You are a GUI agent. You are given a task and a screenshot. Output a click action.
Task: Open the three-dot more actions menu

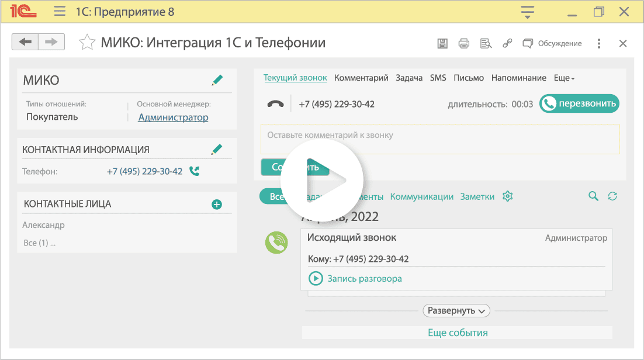(598, 43)
